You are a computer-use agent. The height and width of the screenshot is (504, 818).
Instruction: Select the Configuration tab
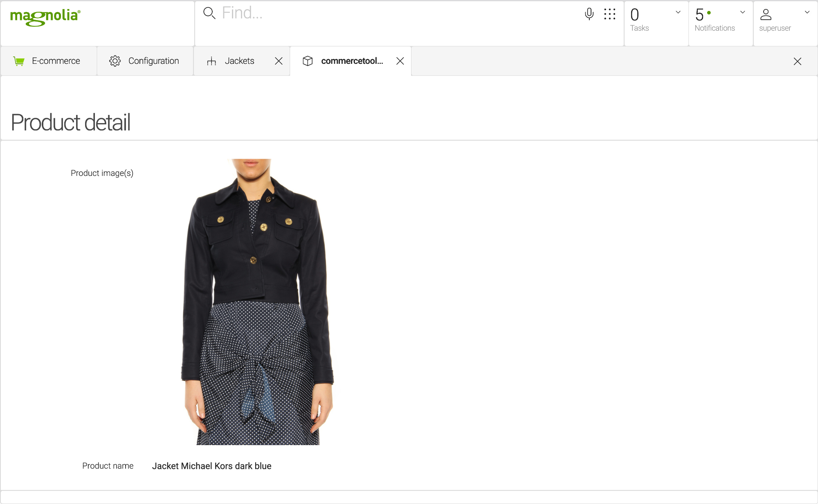(144, 61)
